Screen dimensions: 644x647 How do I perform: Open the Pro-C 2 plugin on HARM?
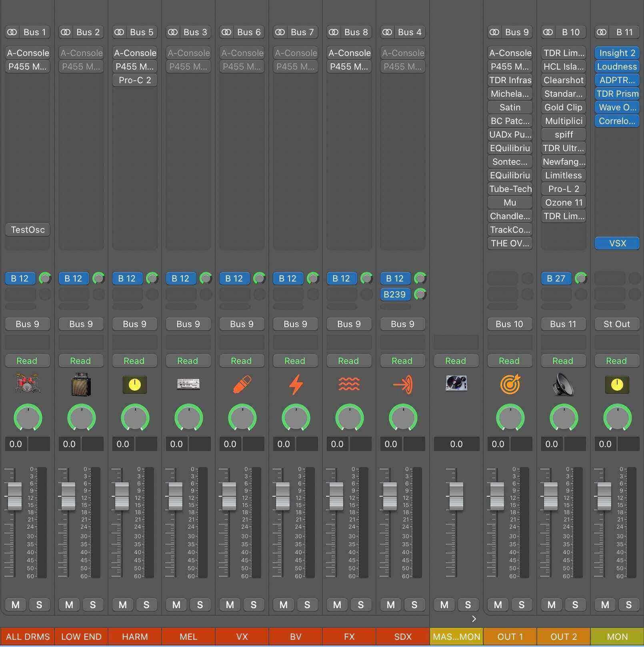(x=135, y=80)
